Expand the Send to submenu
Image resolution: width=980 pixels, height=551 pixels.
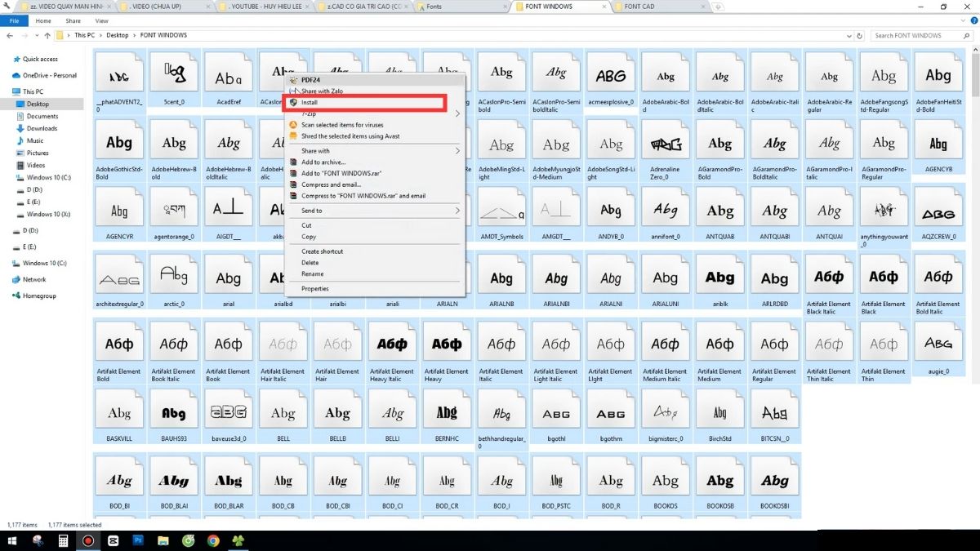click(374, 211)
